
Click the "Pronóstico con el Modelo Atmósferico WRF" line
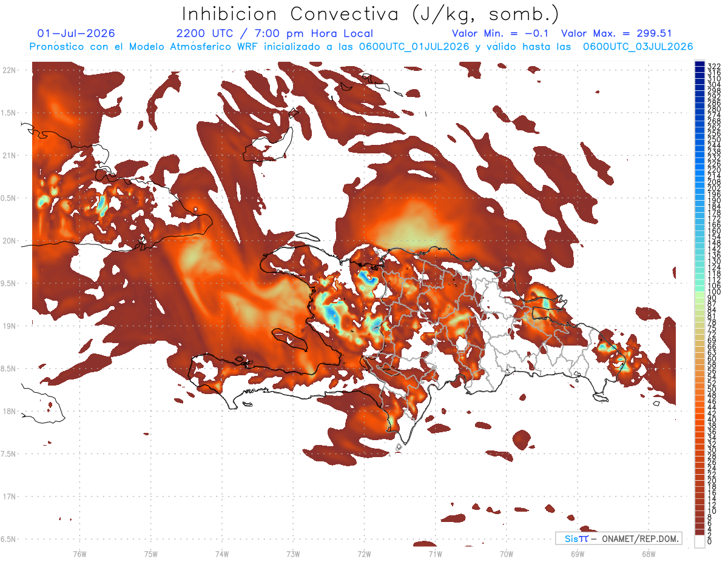point(362,47)
